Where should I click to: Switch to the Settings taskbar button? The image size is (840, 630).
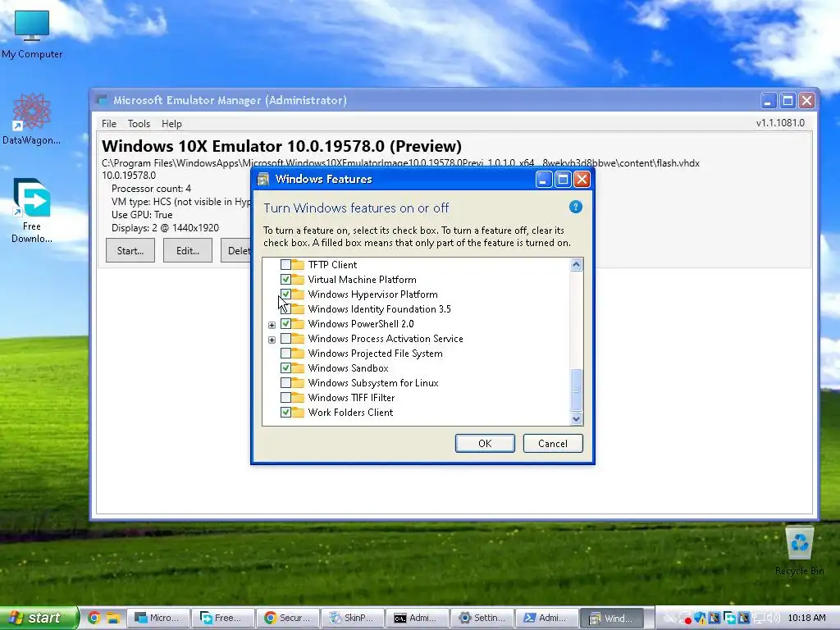click(x=482, y=618)
